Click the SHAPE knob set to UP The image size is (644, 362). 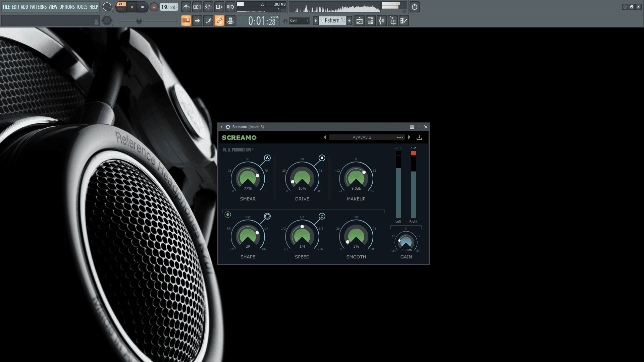point(248,236)
